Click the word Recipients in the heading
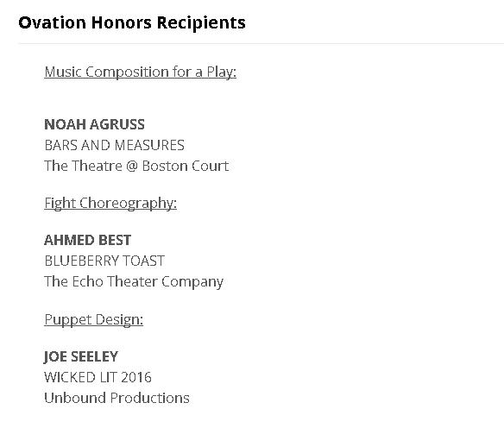 (x=201, y=23)
